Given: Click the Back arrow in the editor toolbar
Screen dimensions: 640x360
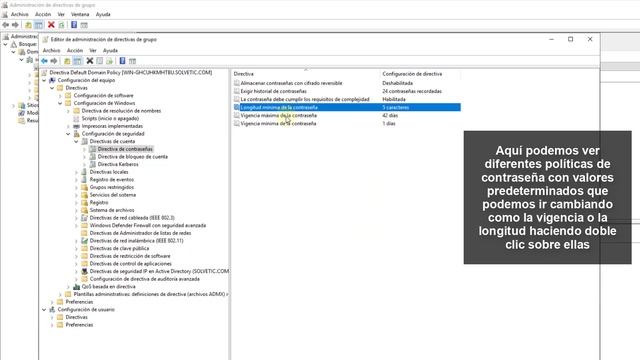Looking at the screenshot, I should (44, 61).
